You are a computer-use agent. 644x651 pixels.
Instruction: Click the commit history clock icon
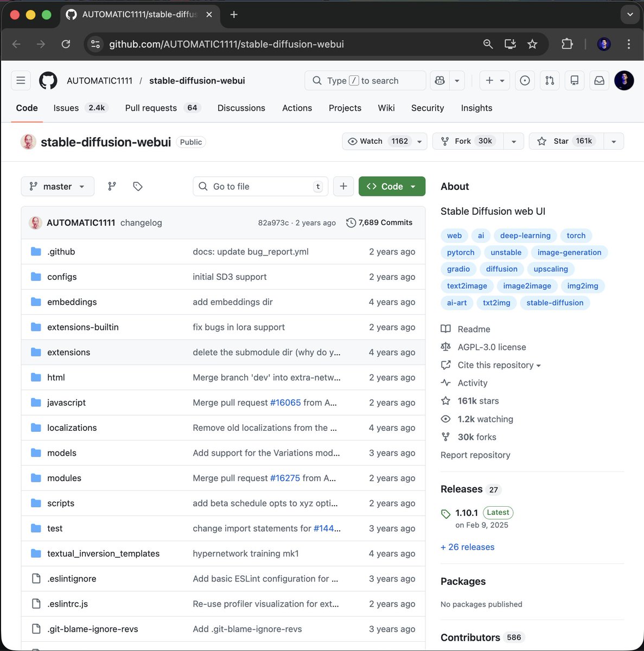tap(351, 222)
